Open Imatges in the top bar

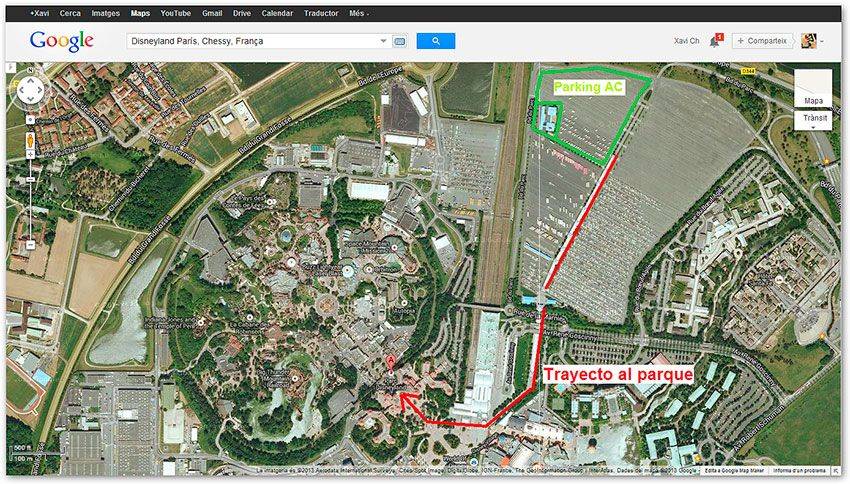pyautogui.click(x=106, y=14)
